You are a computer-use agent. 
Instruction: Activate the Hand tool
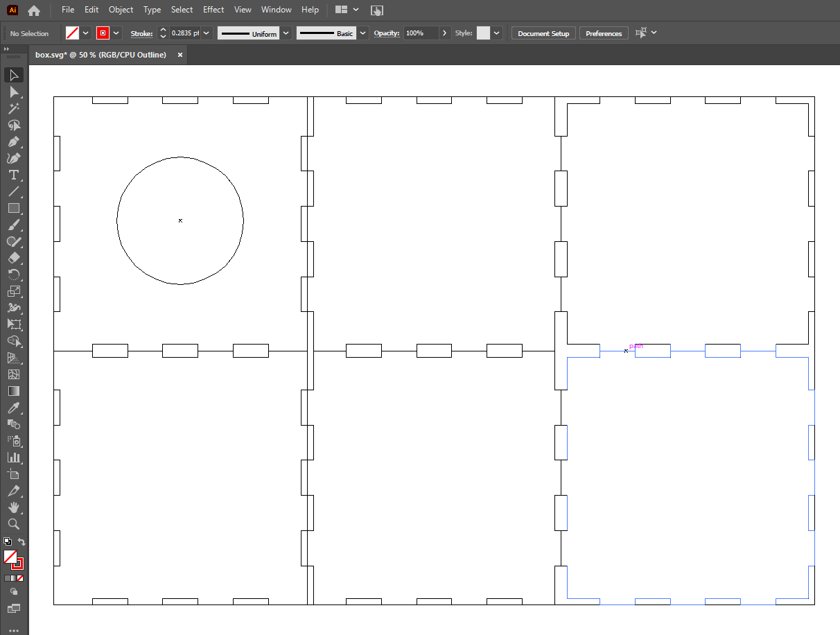pyautogui.click(x=13, y=507)
